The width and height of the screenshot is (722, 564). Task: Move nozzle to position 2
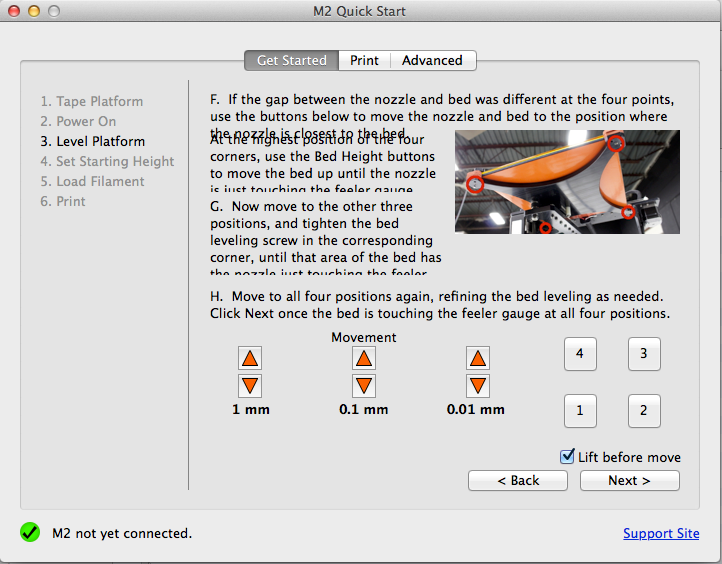(644, 411)
